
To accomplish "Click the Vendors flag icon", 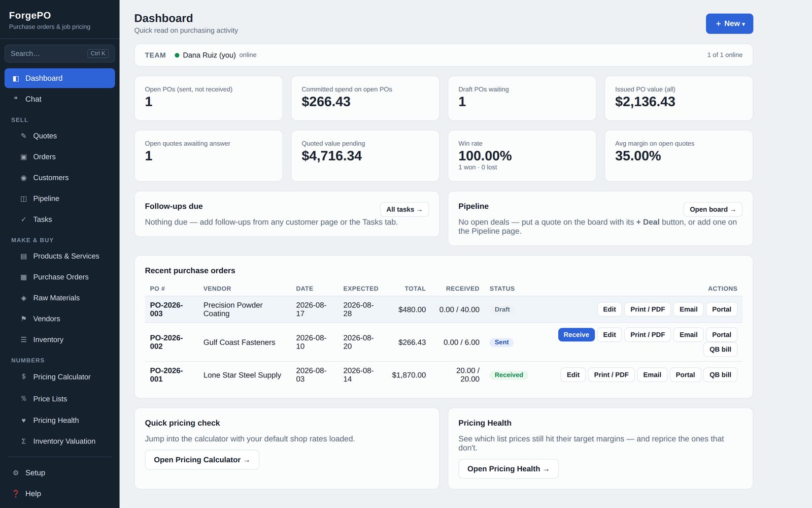I will tap(23, 319).
